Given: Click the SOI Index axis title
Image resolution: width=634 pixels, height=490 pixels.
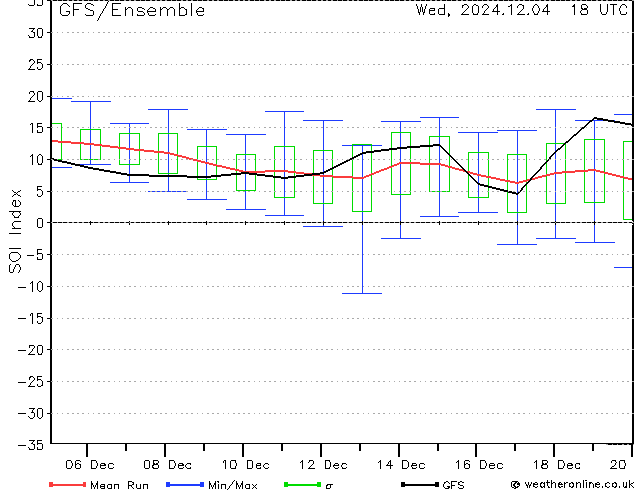Looking at the screenshot, I should coord(15,231).
